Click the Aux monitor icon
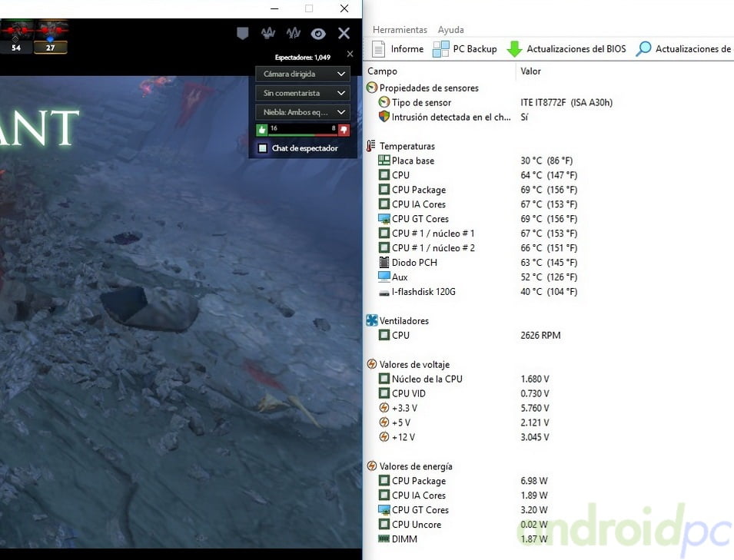Viewport: 734px width, 560px height. tap(384, 277)
